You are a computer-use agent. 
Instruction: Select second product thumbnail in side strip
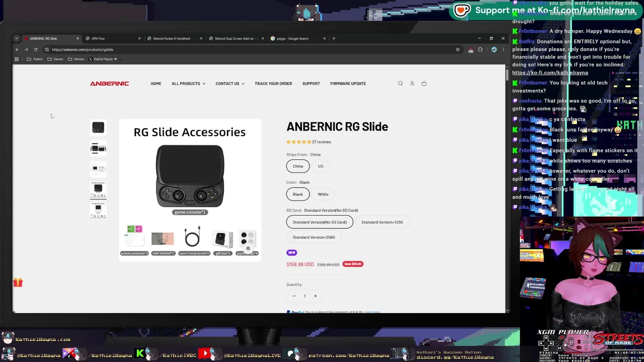[x=98, y=148]
